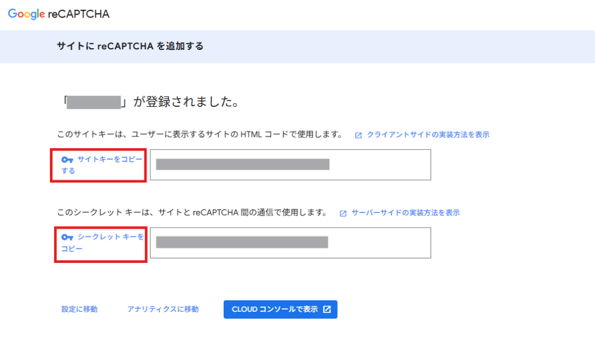
Task: Open the クライアントサイドの実装方法を表示 link
Action: point(428,135)
